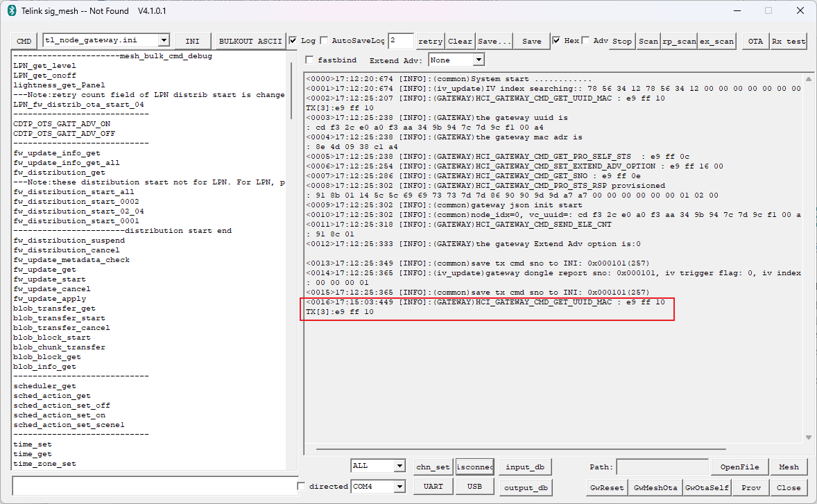Select blob_transfer_get in the command list
This screenshot has width=817, height=504.
[x=54, y=309]
